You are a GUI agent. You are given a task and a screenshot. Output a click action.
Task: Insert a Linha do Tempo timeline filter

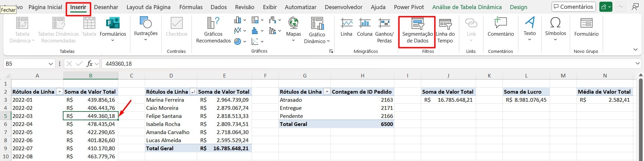pyautogui.click(x=445, y=24)
